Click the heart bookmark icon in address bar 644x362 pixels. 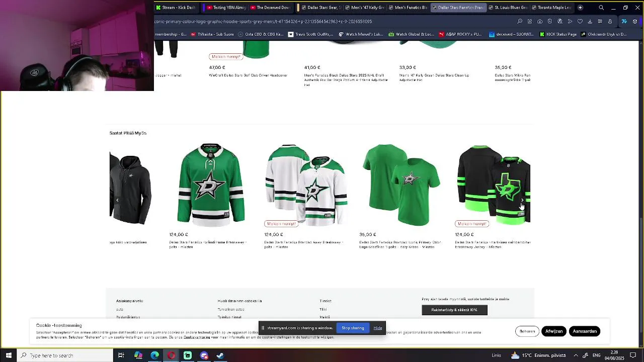[580, 22]
